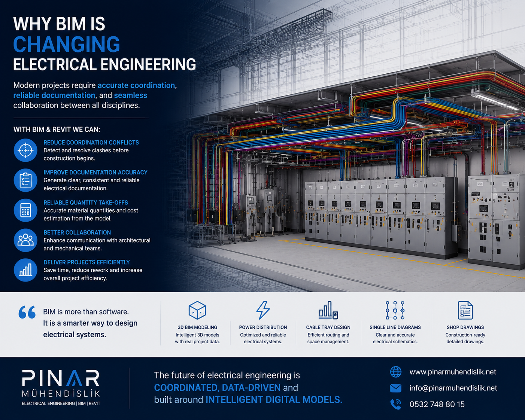Click the "POWER DISTRIBUTION" label

[x=263, y=327]
